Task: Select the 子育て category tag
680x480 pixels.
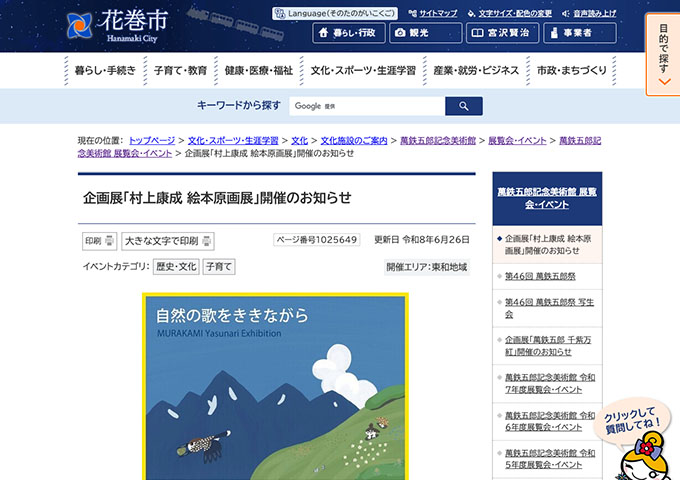Action: click(219, 267)
